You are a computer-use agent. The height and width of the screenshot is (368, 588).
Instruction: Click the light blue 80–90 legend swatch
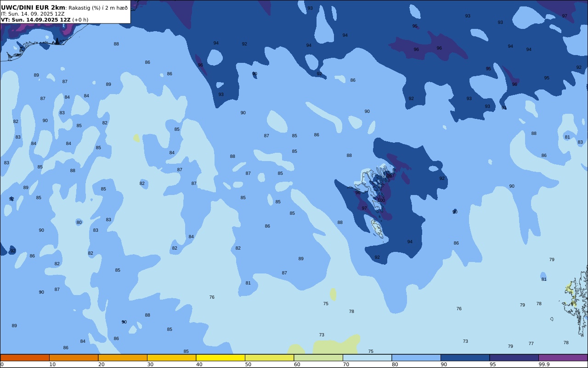point(416,357)
